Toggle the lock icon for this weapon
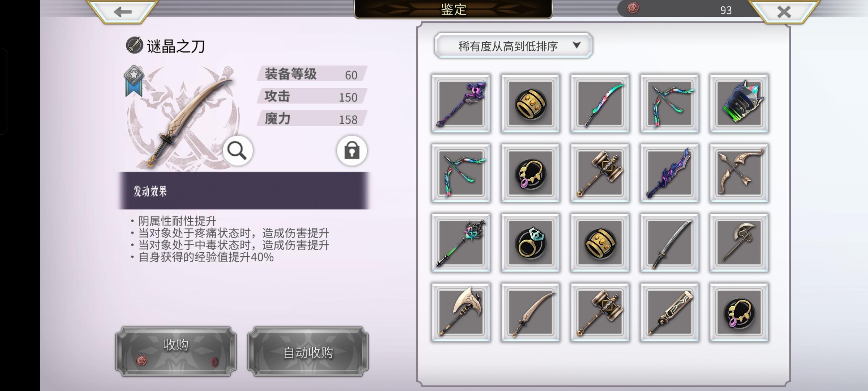Viewport: 868px width, 391px height. [x=352, y=151]
